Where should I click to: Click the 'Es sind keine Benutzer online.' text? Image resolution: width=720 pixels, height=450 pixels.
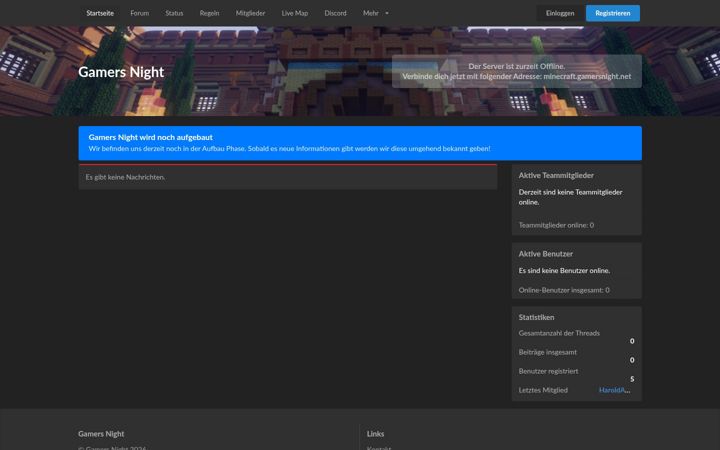coord(564,271)
